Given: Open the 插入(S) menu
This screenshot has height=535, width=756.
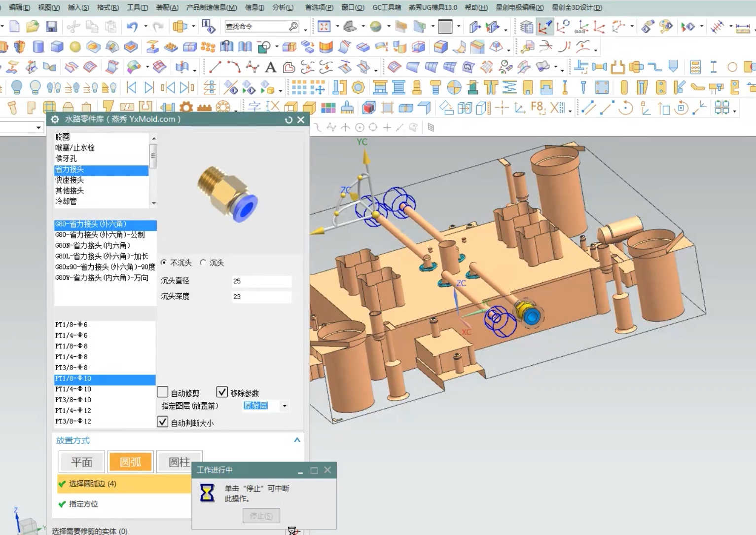Looking at the screenshot, I should [x=78, y=7].
